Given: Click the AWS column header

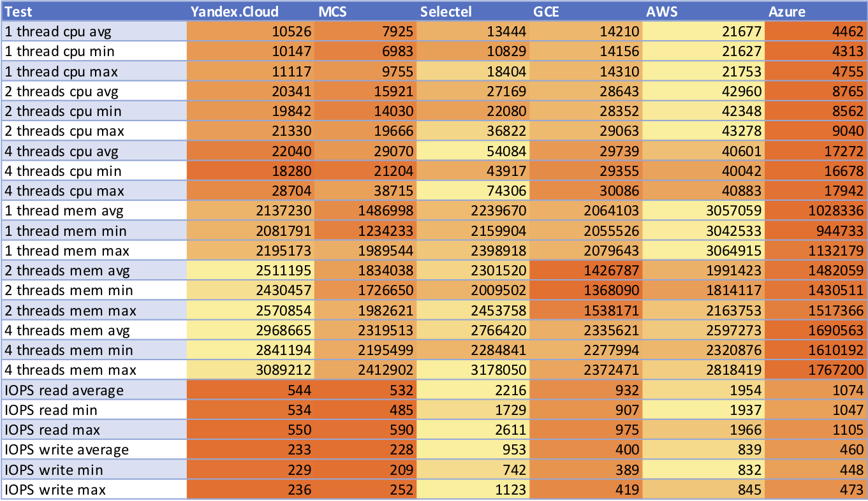Looking at the screenshot, I should [x=703, y=11].
